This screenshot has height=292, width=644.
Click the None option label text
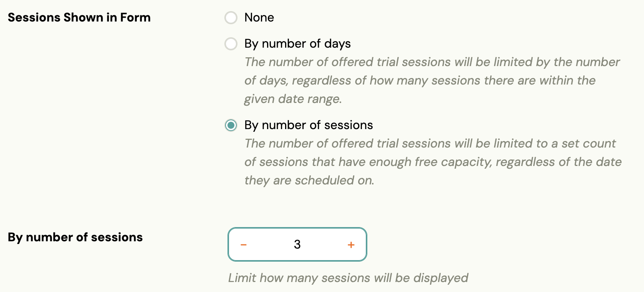(x=259, y=18)
